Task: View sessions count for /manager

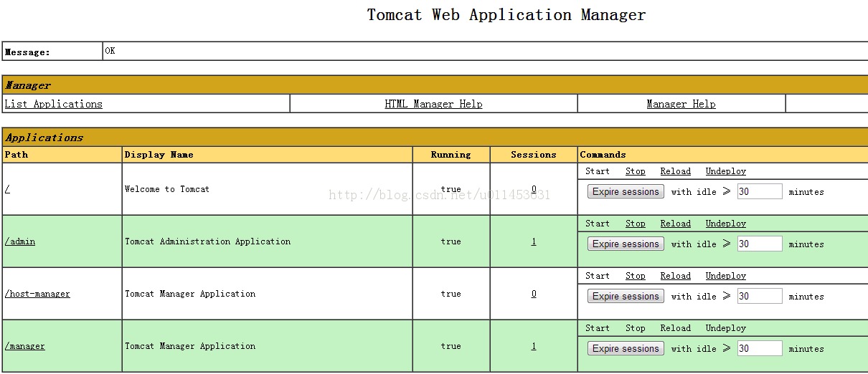Action: pos(534,346)
